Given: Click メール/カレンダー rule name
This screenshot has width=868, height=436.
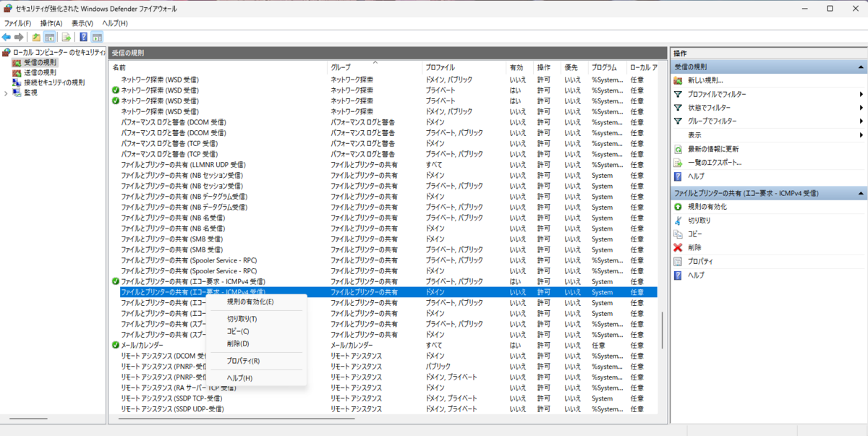Looking at the screenshot, I should click(x=142, y=345).
